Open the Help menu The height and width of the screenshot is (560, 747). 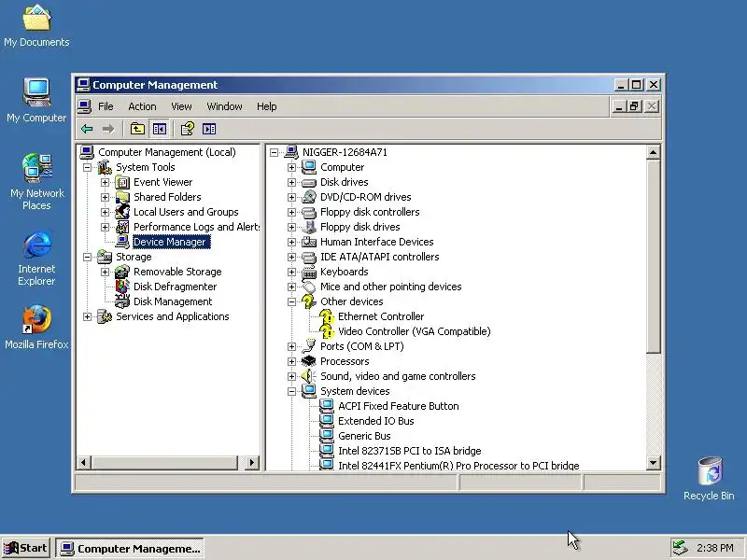266,106
